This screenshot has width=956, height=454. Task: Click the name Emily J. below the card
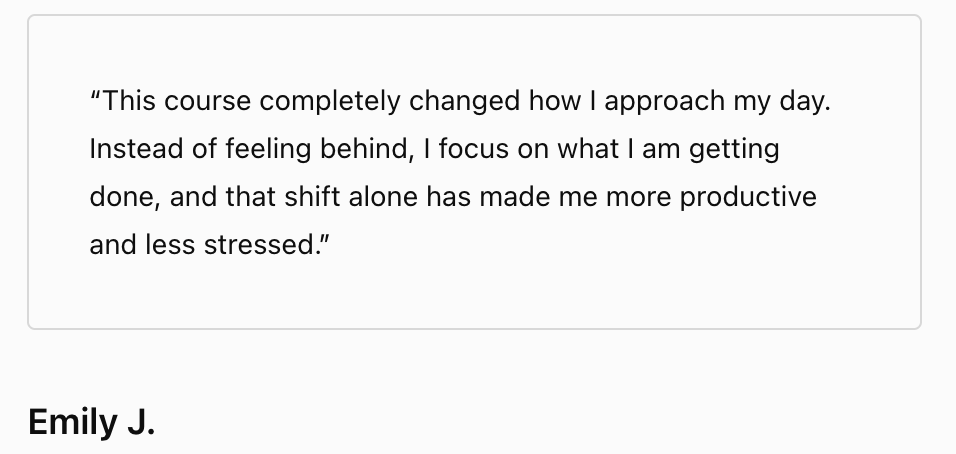[91, 422]
